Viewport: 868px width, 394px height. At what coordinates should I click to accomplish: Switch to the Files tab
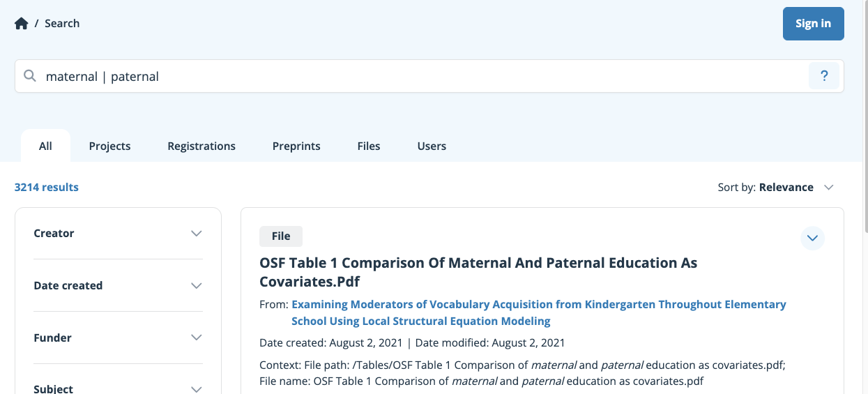[x=369, y=146]
